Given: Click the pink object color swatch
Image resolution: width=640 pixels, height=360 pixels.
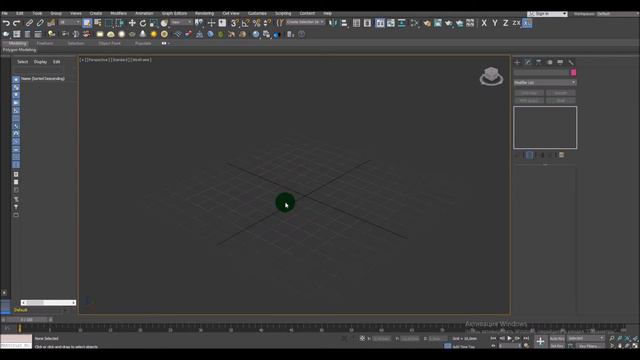Looking at the screenshot, I should [573, 73].
